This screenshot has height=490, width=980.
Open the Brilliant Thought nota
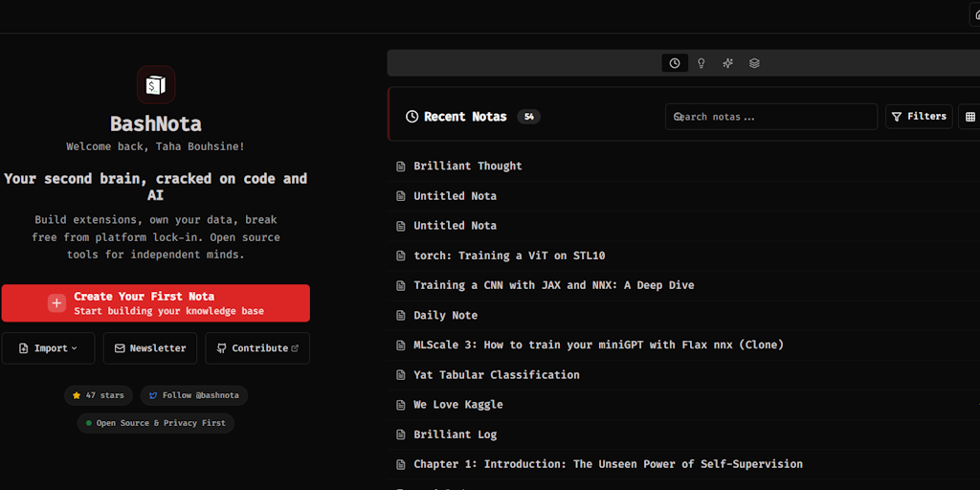point(467,166)
